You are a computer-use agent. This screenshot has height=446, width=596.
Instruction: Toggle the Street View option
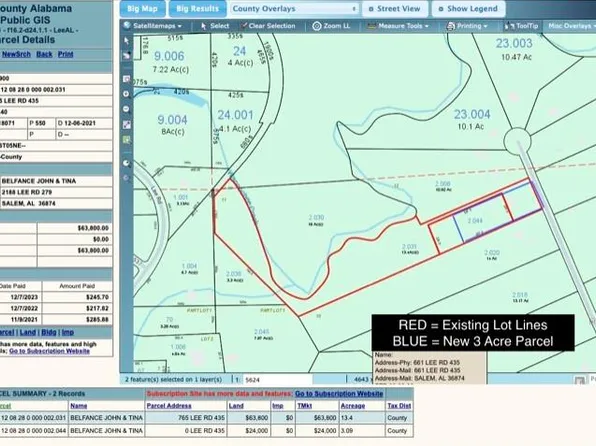click(x=395, y=9)
